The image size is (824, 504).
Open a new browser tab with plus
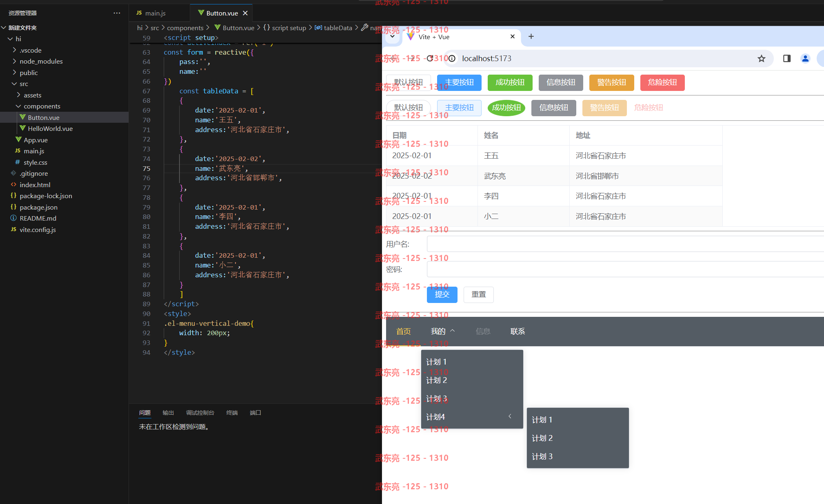(x=531, y=36)
